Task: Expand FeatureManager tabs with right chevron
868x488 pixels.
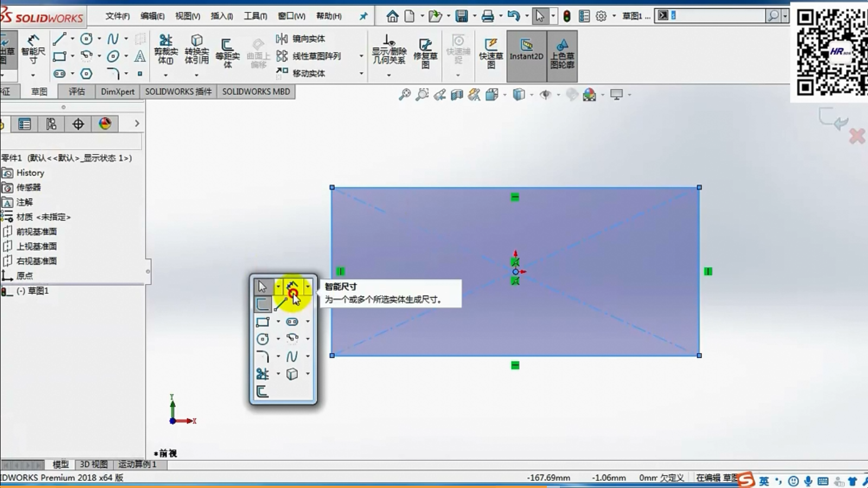Action: click(x=137, y=124)
